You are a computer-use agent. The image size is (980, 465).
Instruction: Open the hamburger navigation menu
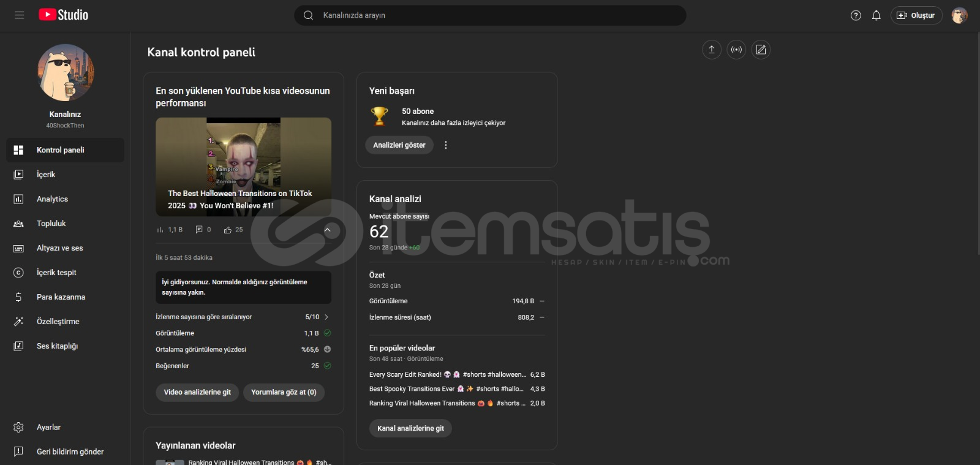[20, 15]
